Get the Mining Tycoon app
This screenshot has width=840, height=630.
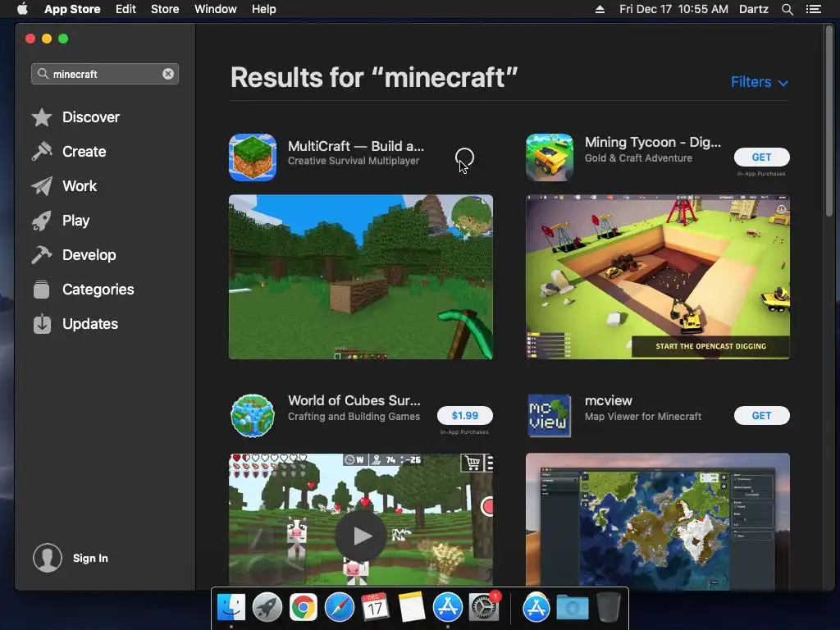pyautogui.click(x=761, y=157)
